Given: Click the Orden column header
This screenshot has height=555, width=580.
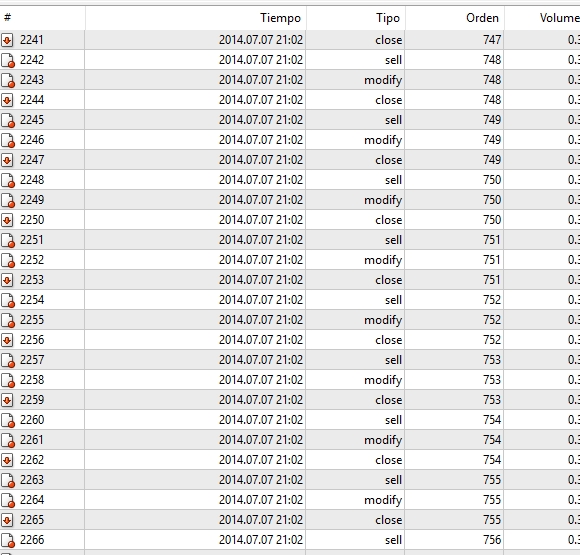Looking at the screenshot, I should (482, 18).
